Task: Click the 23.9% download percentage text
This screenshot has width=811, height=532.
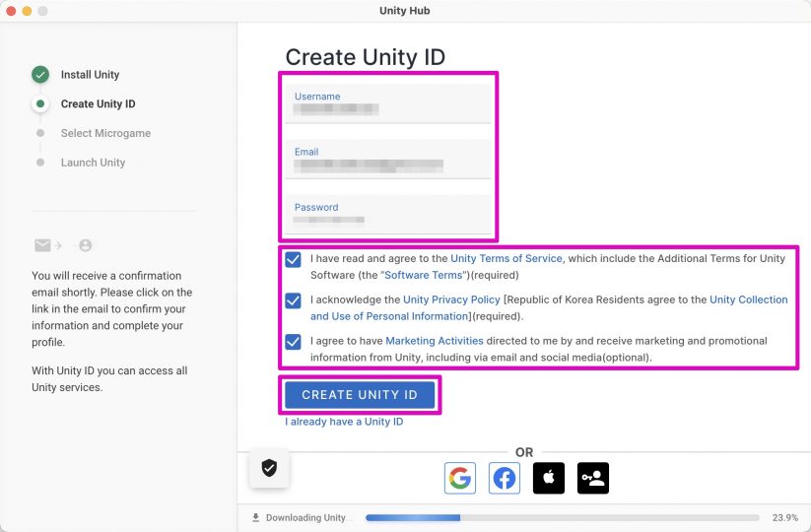Action: 785,517
